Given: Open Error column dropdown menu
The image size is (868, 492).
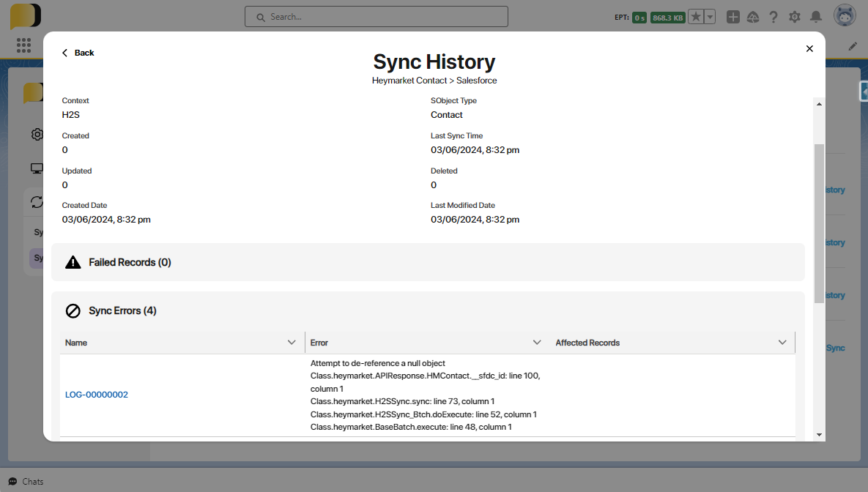Looking at the screenshot, I should 537,343.
